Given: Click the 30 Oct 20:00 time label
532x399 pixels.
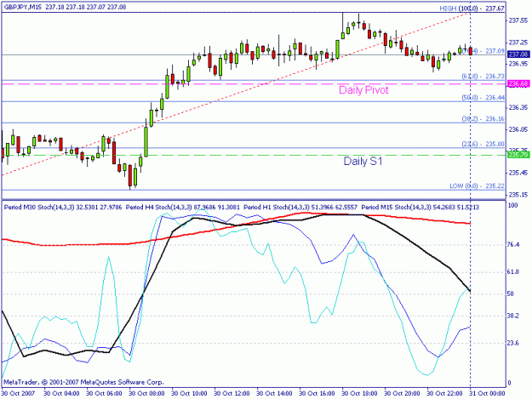Looking at the screenshot, I should (x=403, y=394).
